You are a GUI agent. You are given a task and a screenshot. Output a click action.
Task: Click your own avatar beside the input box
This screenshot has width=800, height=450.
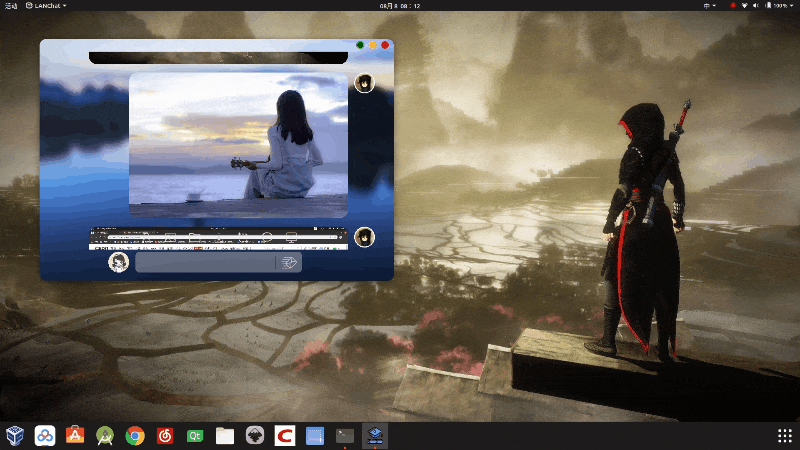coord(118,262)
